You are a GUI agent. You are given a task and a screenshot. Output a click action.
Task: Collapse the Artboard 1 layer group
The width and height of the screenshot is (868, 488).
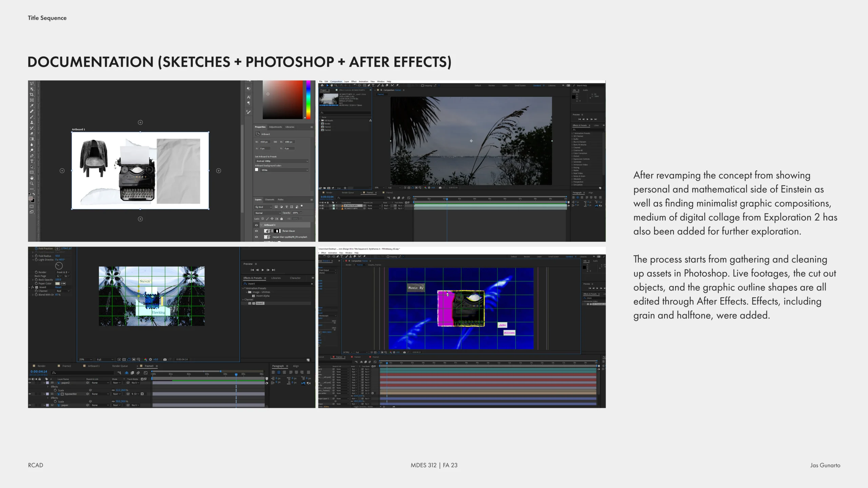(261, 225)
